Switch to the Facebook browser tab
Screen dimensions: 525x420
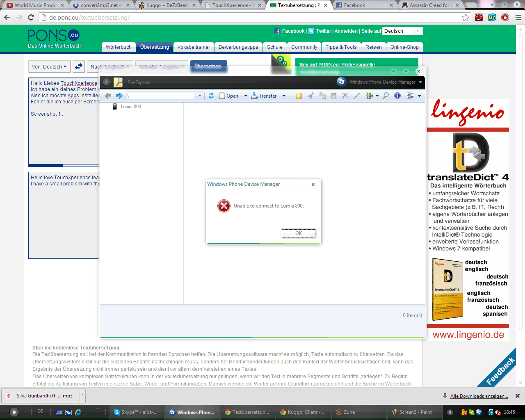coord(364,5)
